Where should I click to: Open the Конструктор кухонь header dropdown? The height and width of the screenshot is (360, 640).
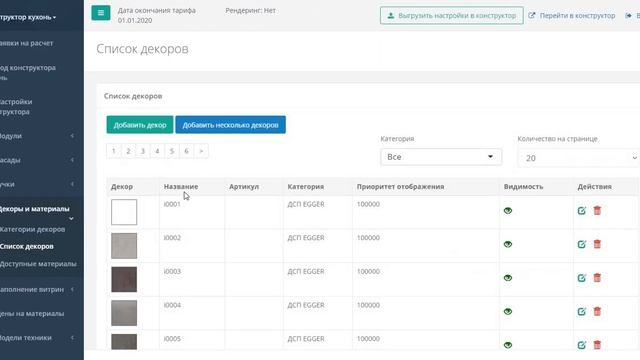[29, 17]
